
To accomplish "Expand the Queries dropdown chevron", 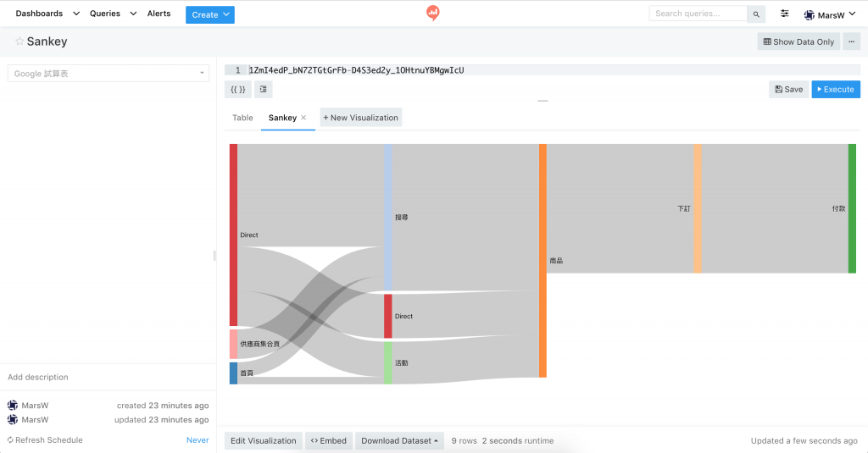I will (133, 14).
